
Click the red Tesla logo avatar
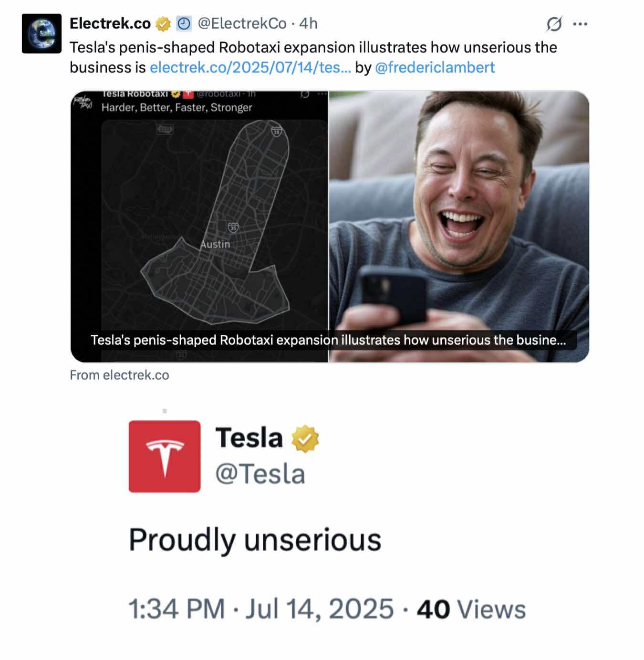tap(165, 456)
